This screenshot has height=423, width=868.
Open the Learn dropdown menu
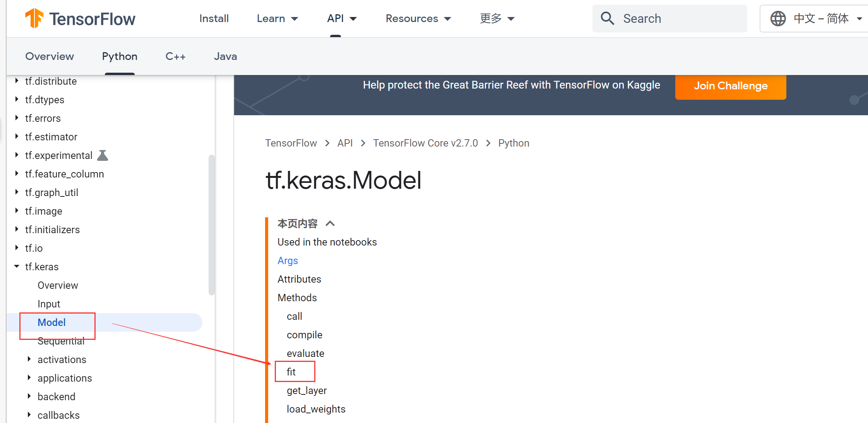pos(277,19)
